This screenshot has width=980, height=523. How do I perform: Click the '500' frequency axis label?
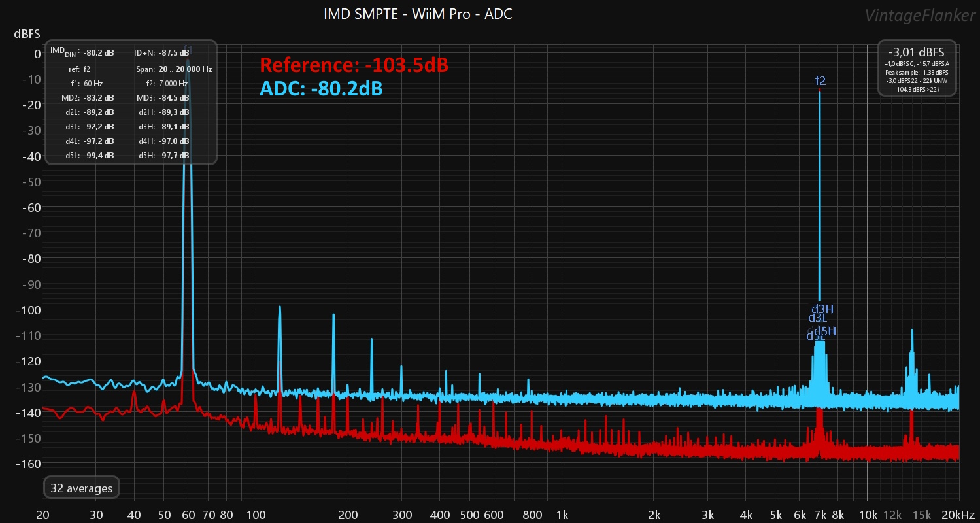click(469, 514)
